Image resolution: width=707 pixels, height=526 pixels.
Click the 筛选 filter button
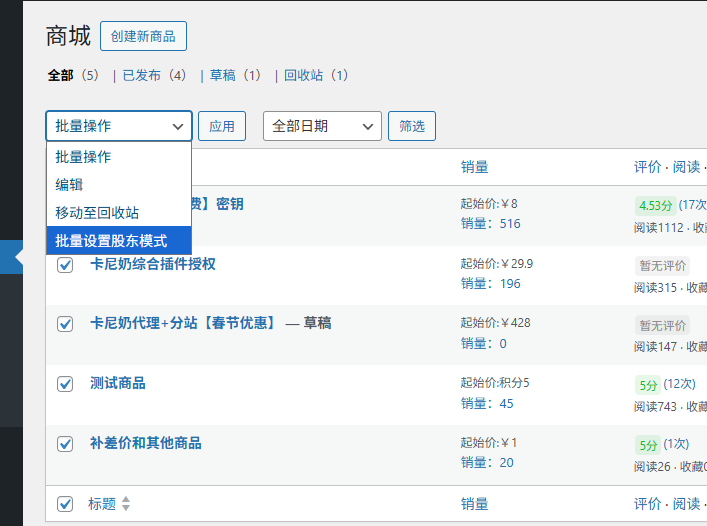(x=411, y=126)
